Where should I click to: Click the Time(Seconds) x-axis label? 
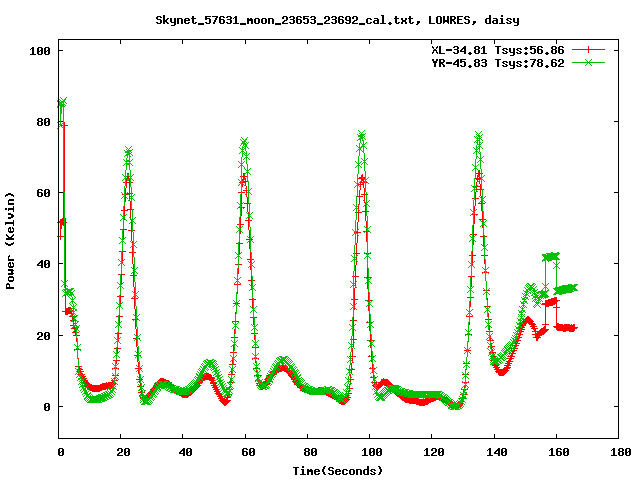[x=338, y=471]
